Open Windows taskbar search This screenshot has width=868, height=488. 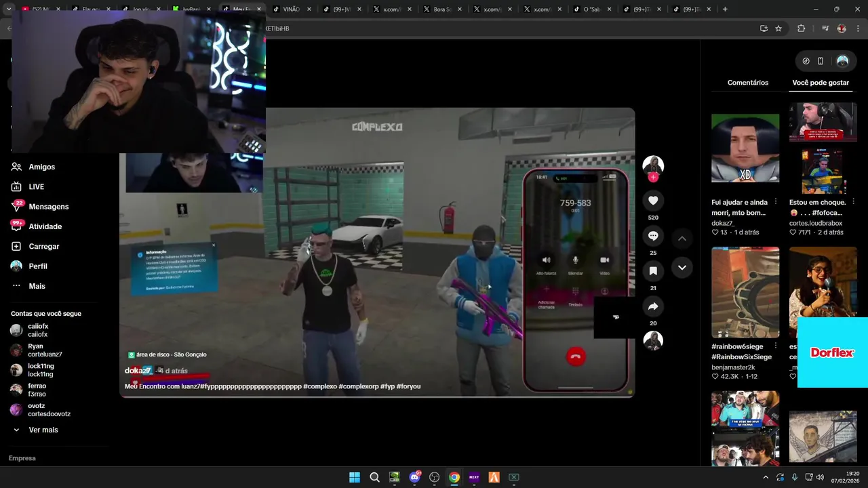tap(374, 477)
